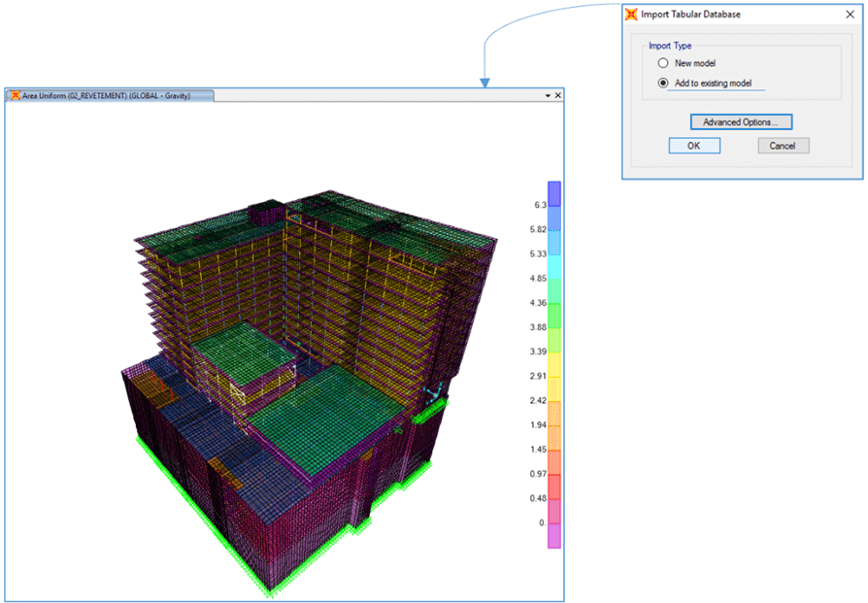
Task: Click the app icon on the Area Uniform title bar
Action: click(14, 95)
